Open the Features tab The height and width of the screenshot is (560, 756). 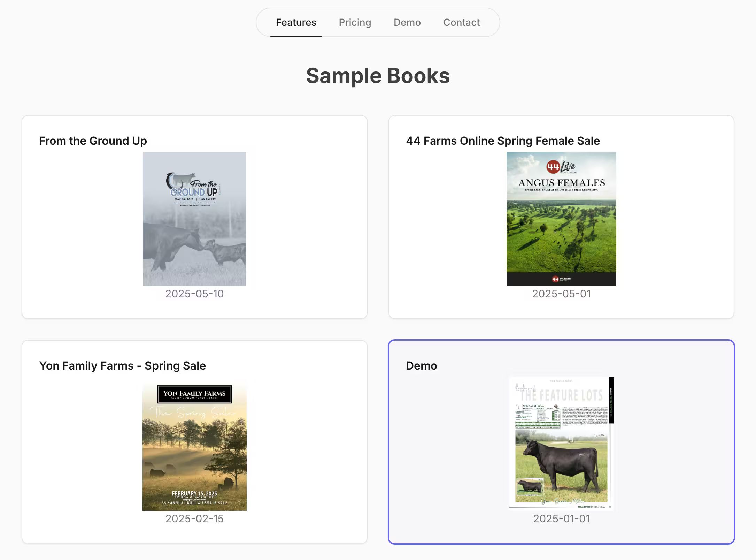click(x=296, y=22)
